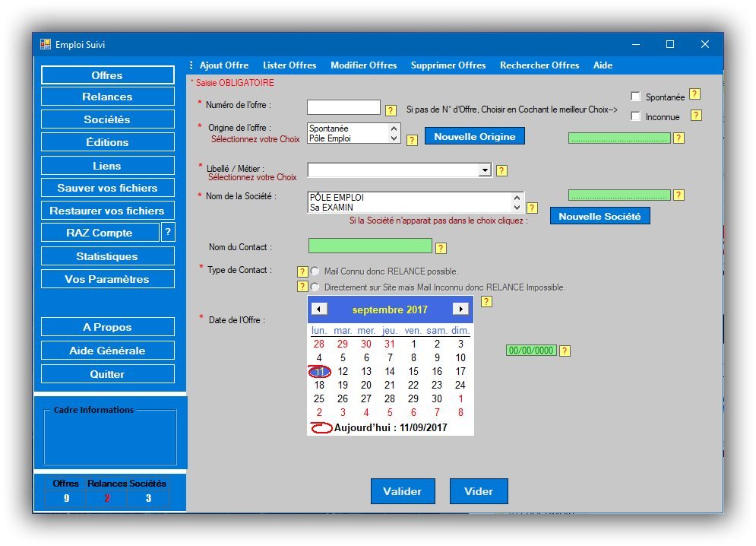This screenshot has height=546, width=756.
Task: Open the Lister Offres menu
Action: pos(289,65)
